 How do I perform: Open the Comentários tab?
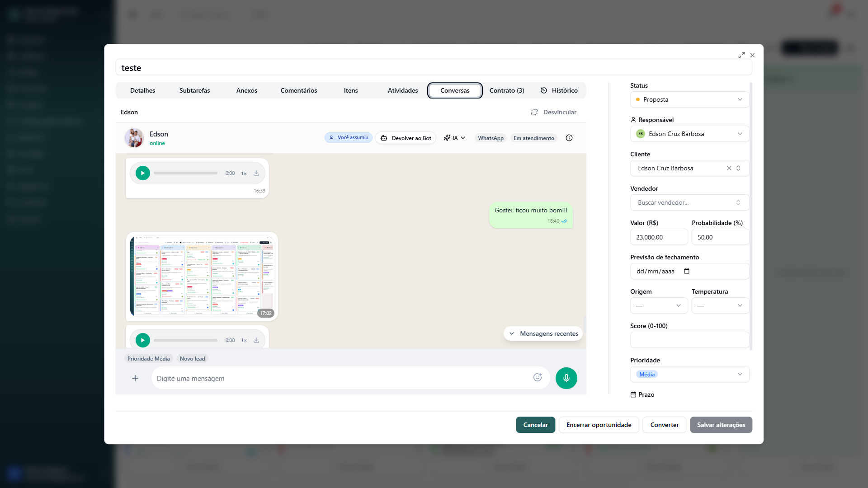pyautogui.click(x=298, y=90)
